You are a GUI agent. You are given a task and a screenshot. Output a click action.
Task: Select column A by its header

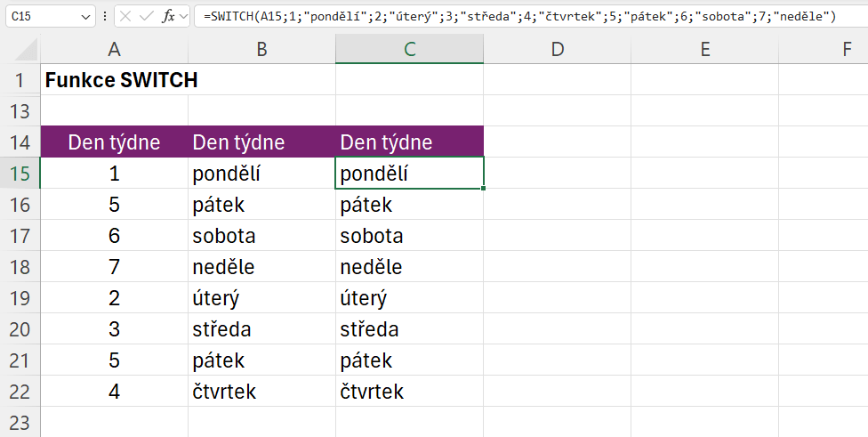coord(114,50)
